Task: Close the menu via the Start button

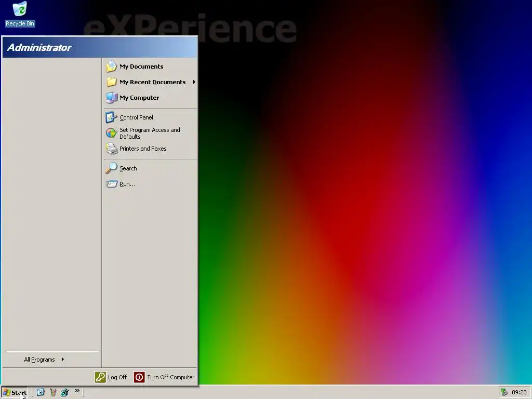Action: [15, 393]
